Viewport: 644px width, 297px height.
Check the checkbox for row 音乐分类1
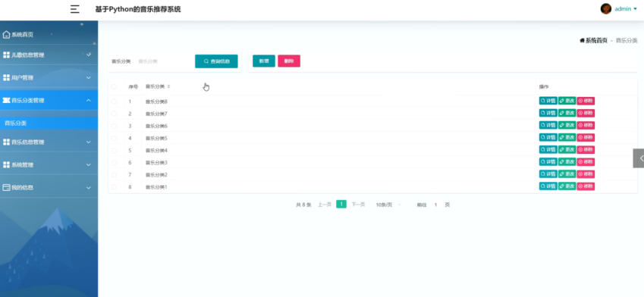pyautogui.click(x=115, y=187)
